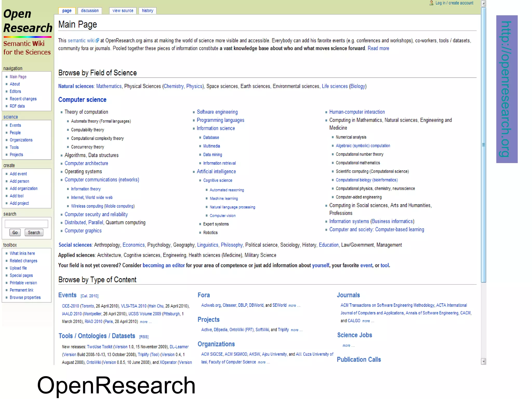Focus the sidebar search input field
Image resolution: width=532 pixels, height=399 pixels.
tap(26, 224)
